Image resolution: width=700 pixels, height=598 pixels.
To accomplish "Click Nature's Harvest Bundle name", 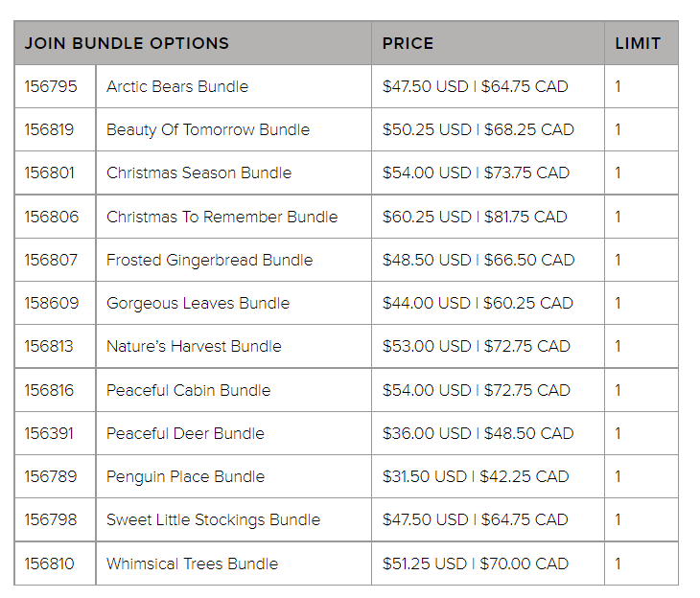I will tap(194, 346).
